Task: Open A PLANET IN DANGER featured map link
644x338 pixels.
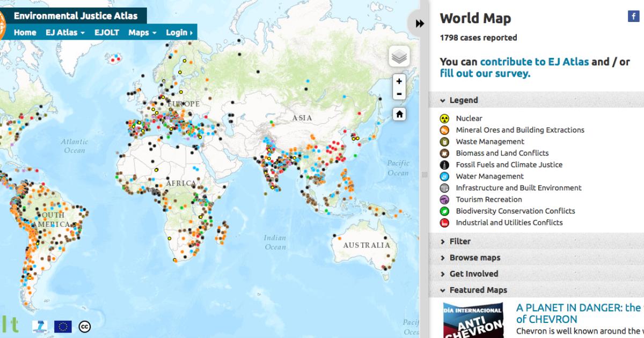Action: point(580,313)
